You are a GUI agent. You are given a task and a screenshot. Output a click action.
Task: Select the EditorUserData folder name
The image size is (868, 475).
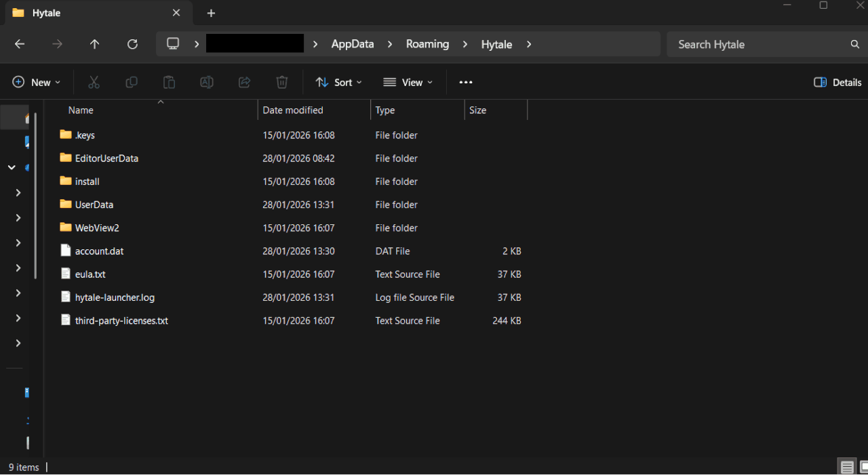(x=106, y=159)
